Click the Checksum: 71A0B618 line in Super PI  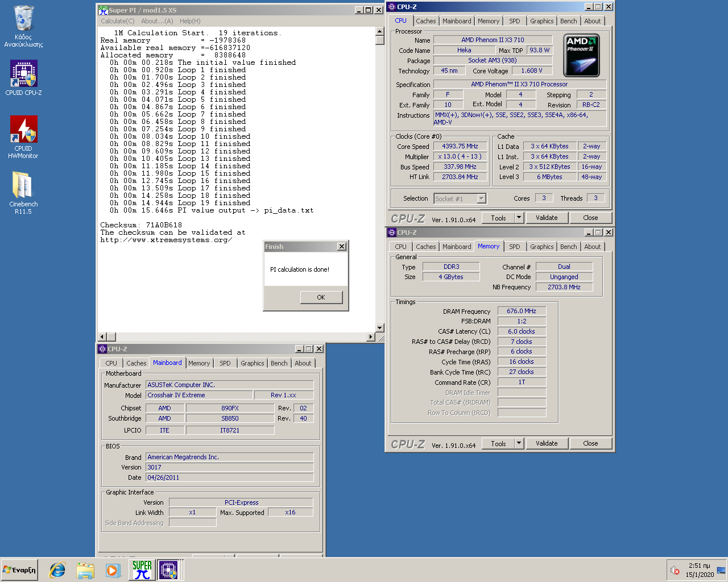point(141,225)
